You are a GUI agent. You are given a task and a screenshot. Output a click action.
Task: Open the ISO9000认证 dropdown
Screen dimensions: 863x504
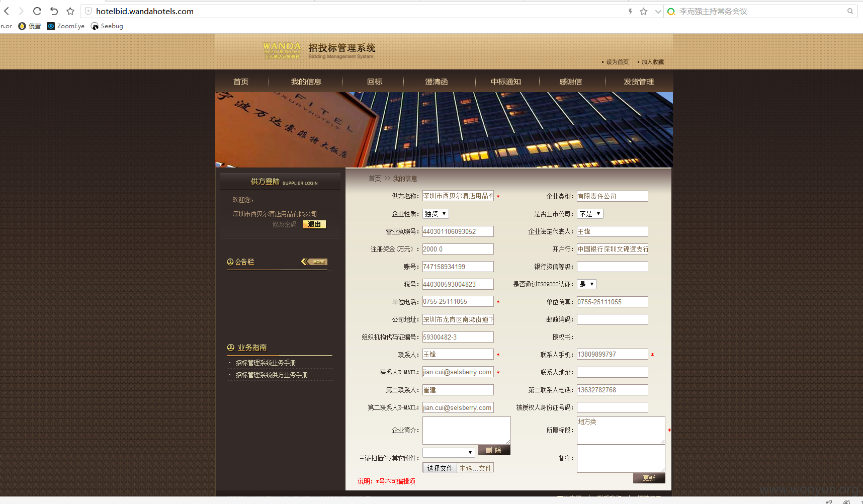tap(586, 284)
